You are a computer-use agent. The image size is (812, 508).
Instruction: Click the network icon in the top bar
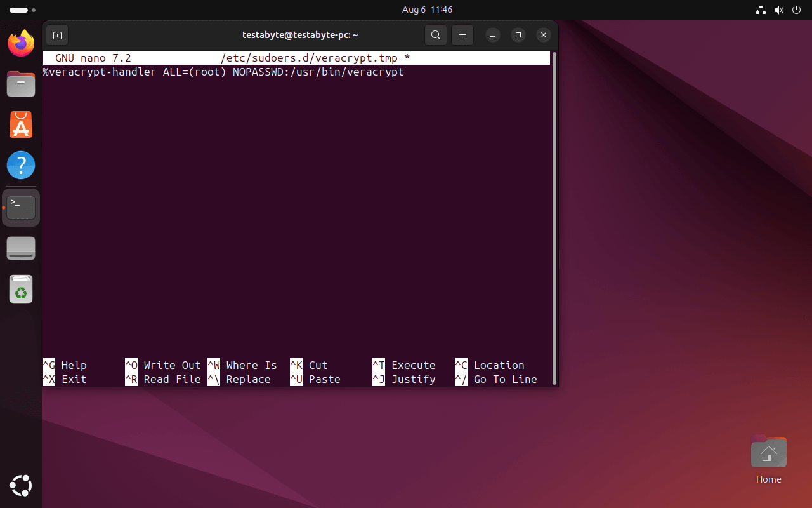pos(761,10)
